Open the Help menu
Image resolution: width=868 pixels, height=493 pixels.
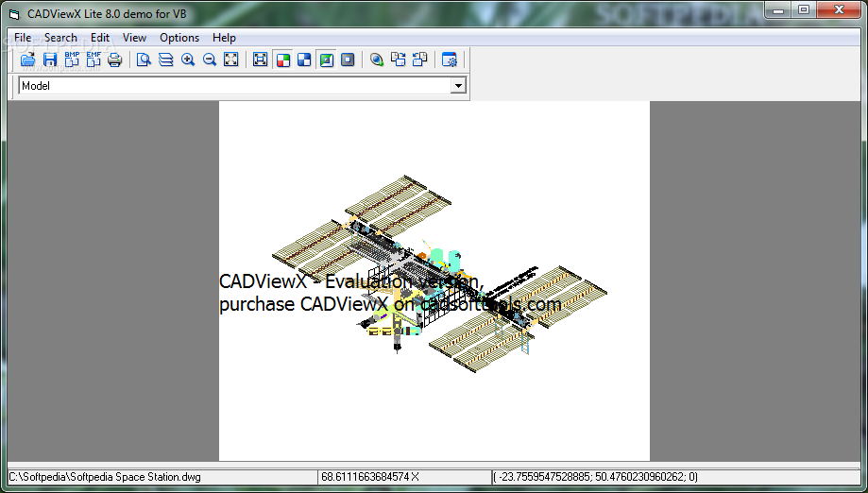pyautogui.click(x=224, y=38)
